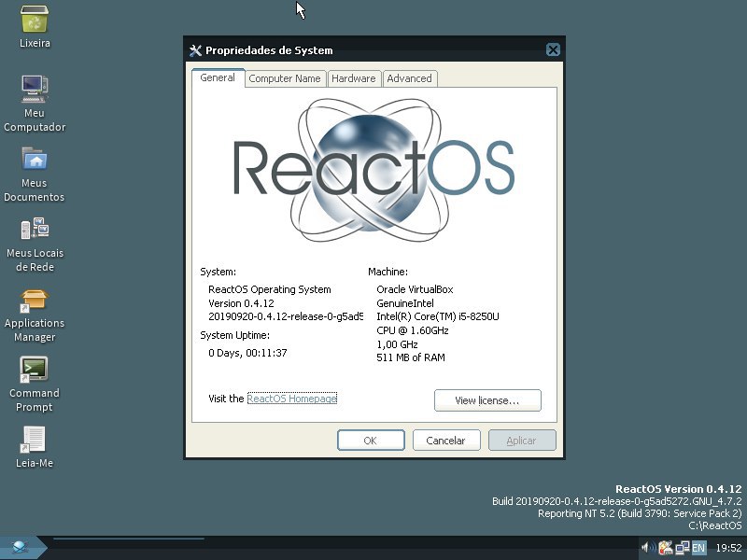
Task: Select the Leia-Me document icon
Action: pos(35,439)
